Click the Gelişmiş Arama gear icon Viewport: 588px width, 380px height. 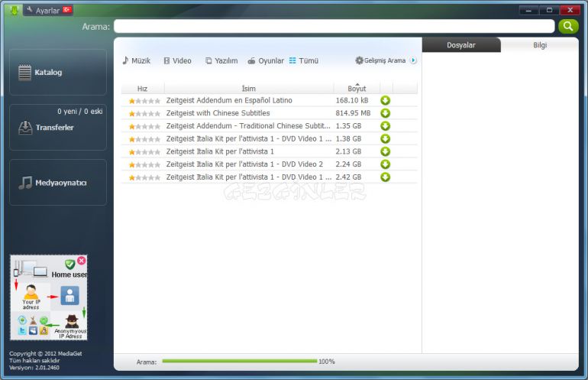(359, 60)
